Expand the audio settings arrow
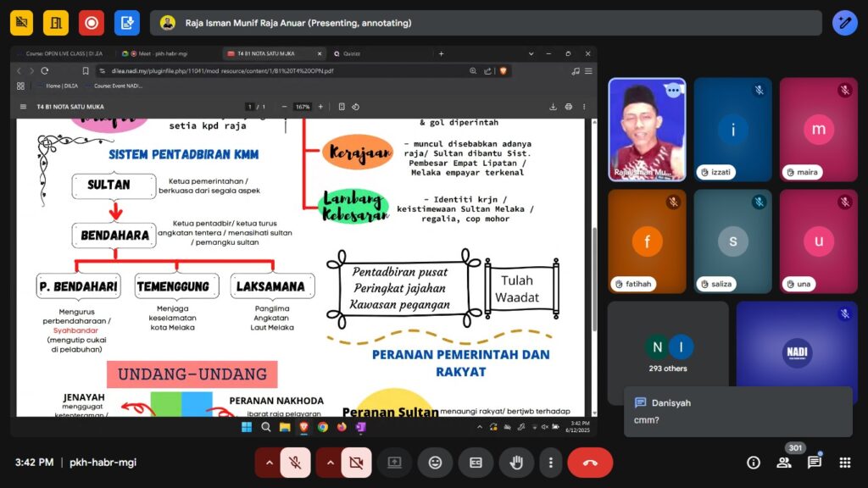The width and height of the screenshot is (868, 488). (270, 463)
